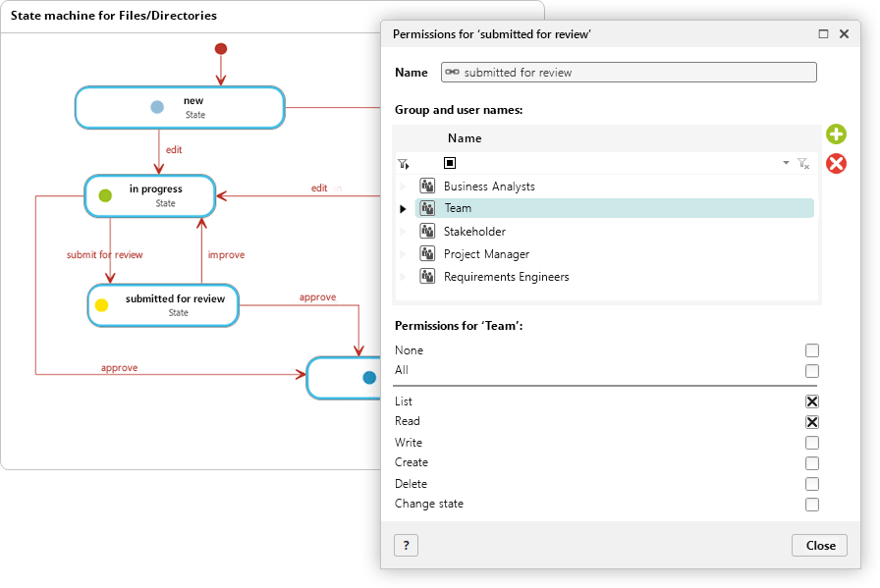Image resolution: width=880 pixels, height=588 pixels.
Task: Click the green color dot of in progress
Action: click(105, 195)
